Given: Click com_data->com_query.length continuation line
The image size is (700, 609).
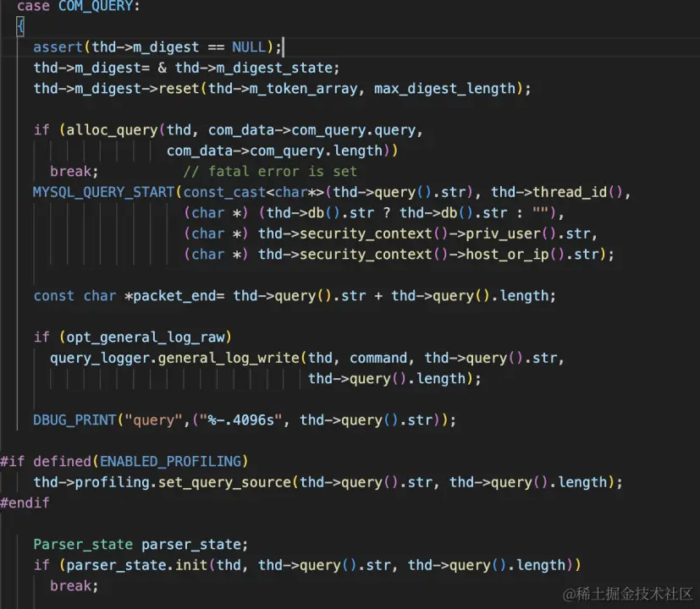Looking at the screenshot, I should (x=274, y=151).
